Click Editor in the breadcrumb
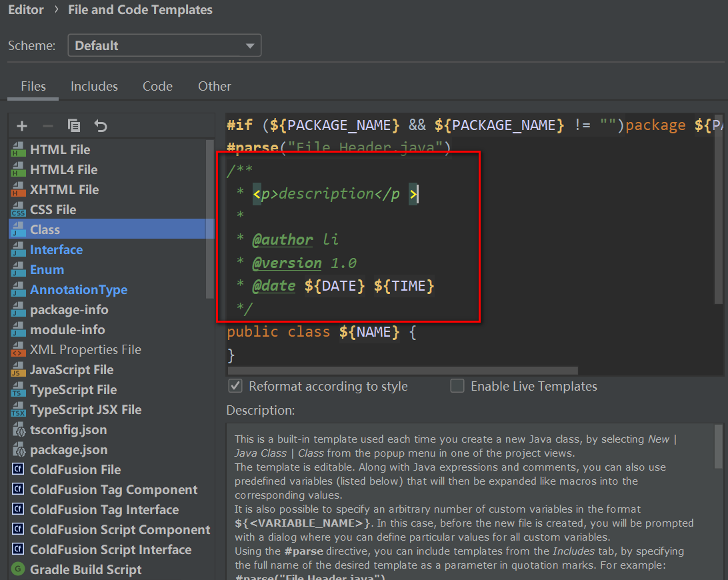The height and width of the screenshot is (580, 728). [x=26, y=10]
